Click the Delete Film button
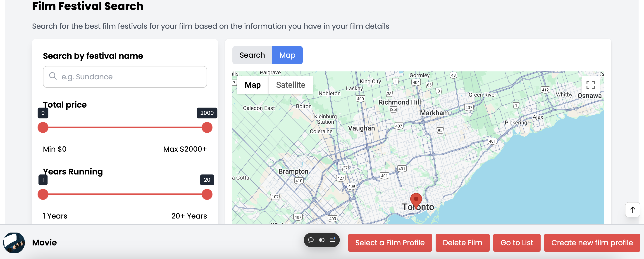 pos(462,243)
